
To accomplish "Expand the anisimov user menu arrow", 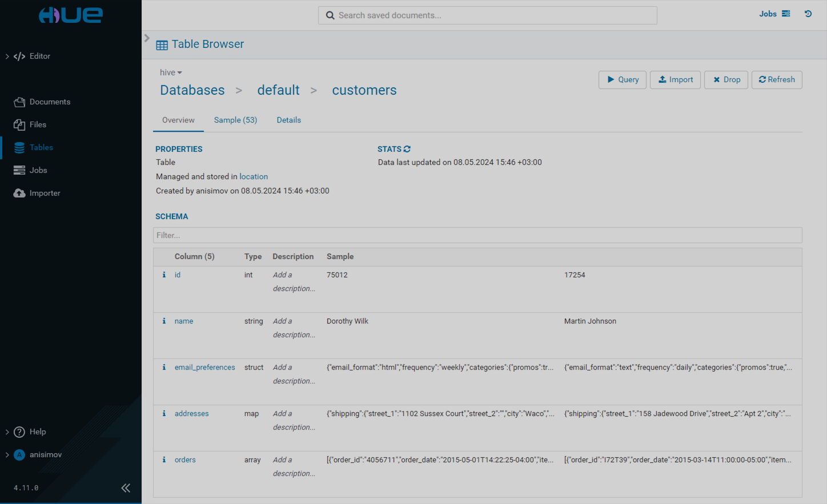I will pos(7,454).
